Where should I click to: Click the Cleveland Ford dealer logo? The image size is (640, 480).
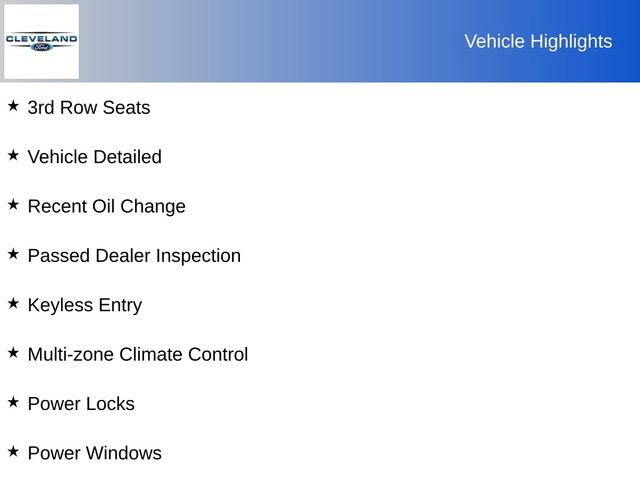coord(41,41)
